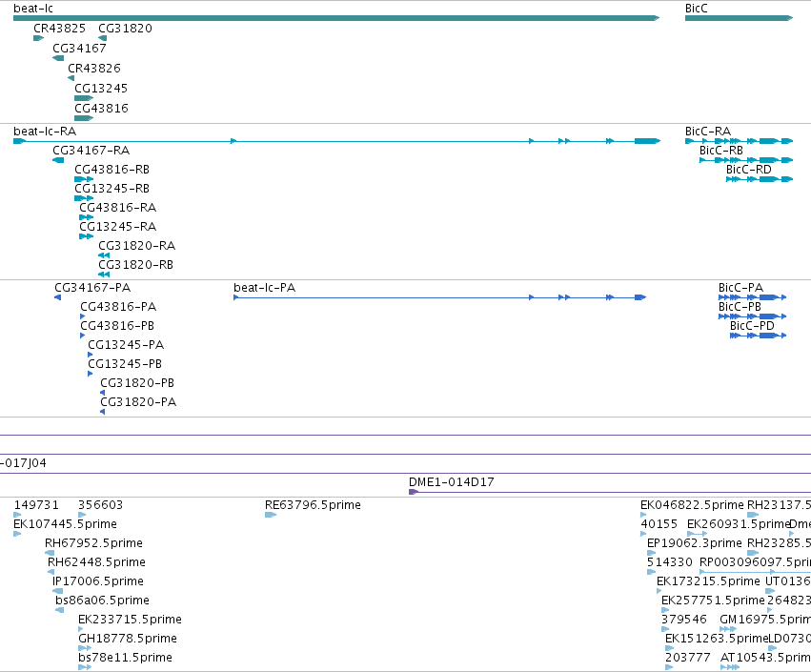Open the EK107445.5prime EST label

click(65, 524)
